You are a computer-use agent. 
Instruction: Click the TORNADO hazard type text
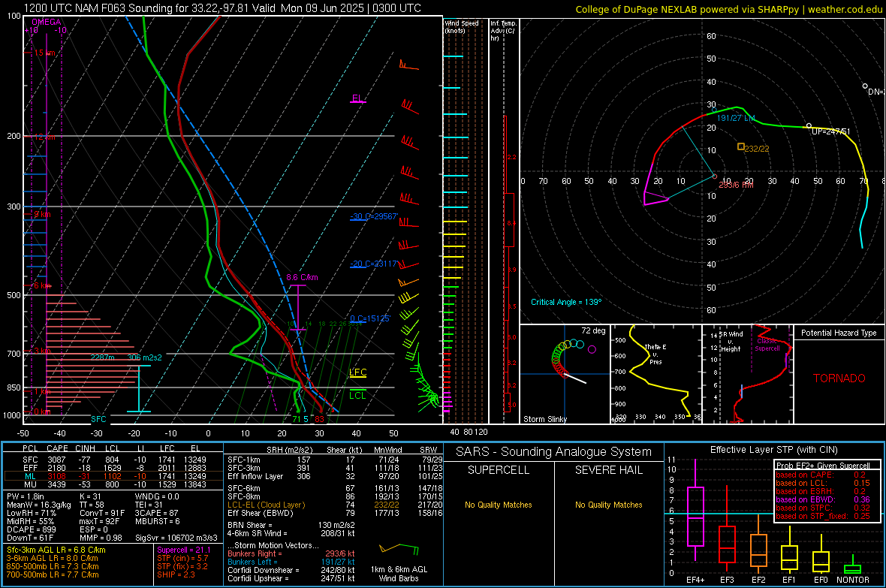click(839, 378)
